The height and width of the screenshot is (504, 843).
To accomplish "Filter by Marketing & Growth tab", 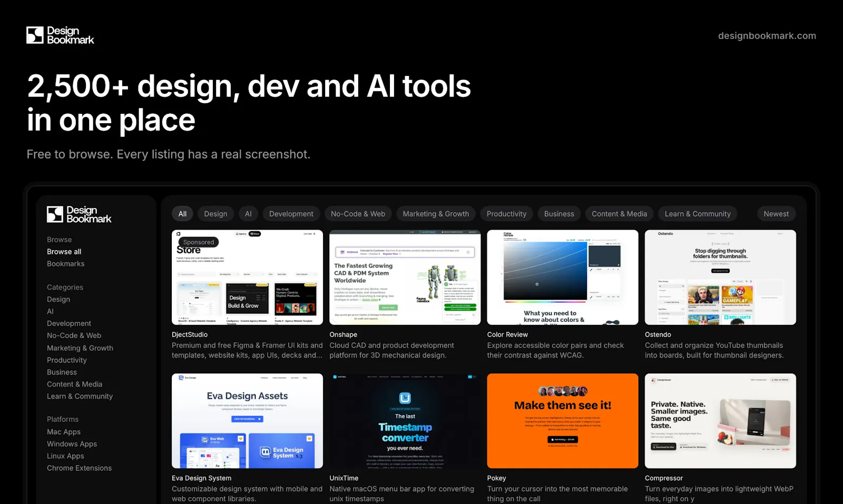I will coord(436,214).
